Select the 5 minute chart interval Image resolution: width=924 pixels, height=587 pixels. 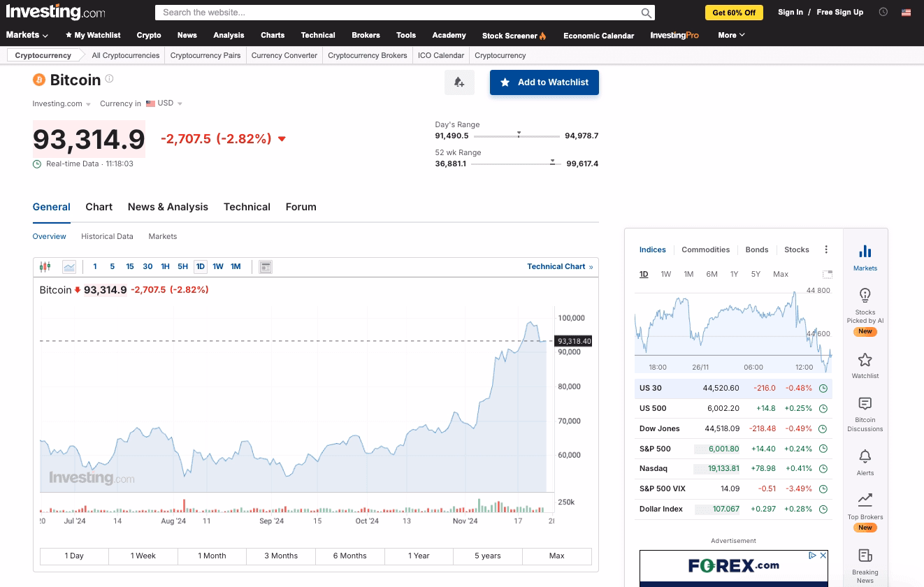pos(113,266)
